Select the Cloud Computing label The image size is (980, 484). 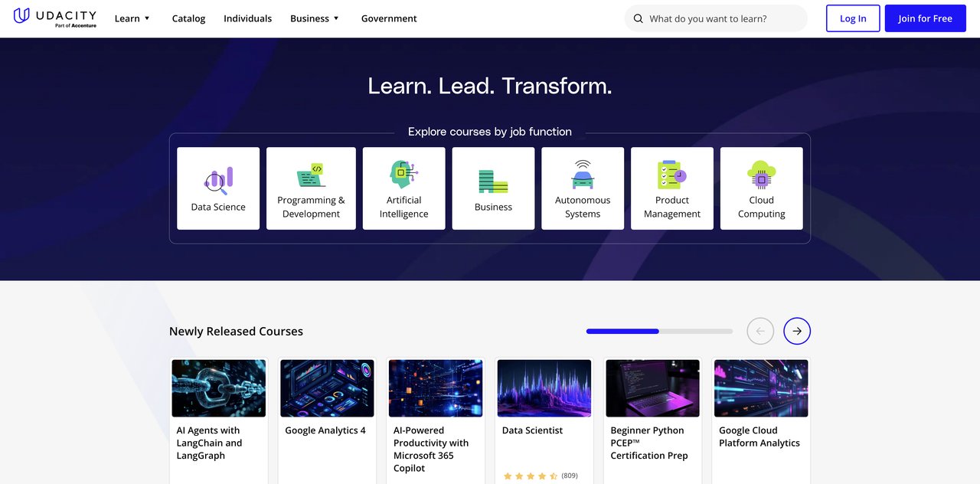pos(762,207)
